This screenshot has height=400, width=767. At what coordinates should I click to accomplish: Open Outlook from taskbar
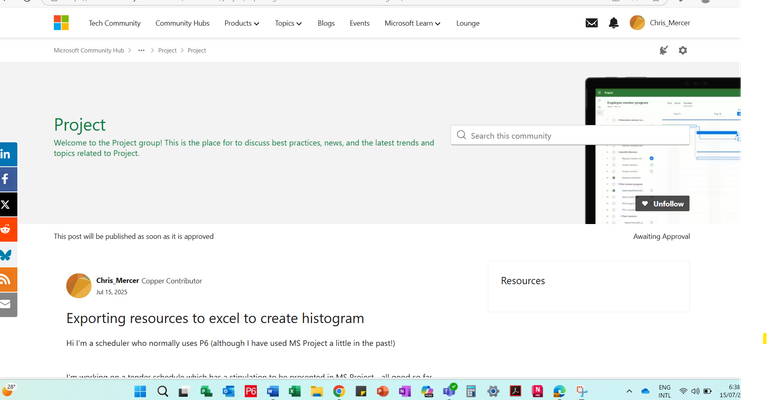228,391
